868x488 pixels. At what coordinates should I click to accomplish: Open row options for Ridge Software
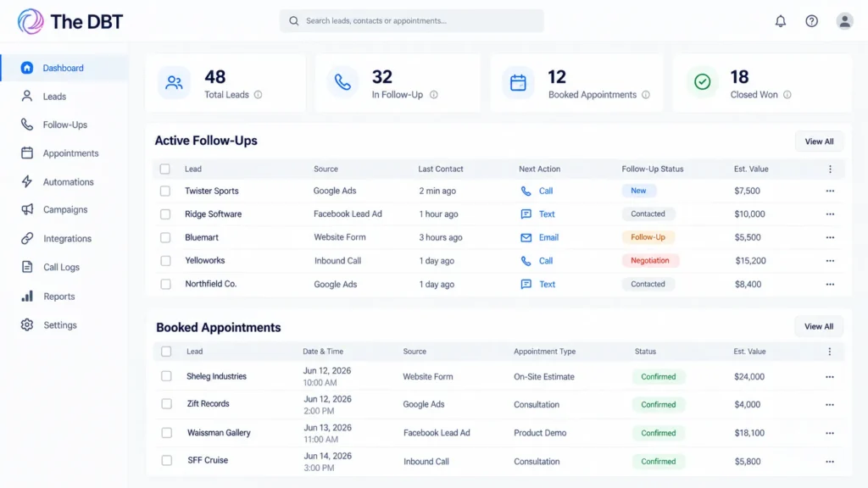point(830,214)
